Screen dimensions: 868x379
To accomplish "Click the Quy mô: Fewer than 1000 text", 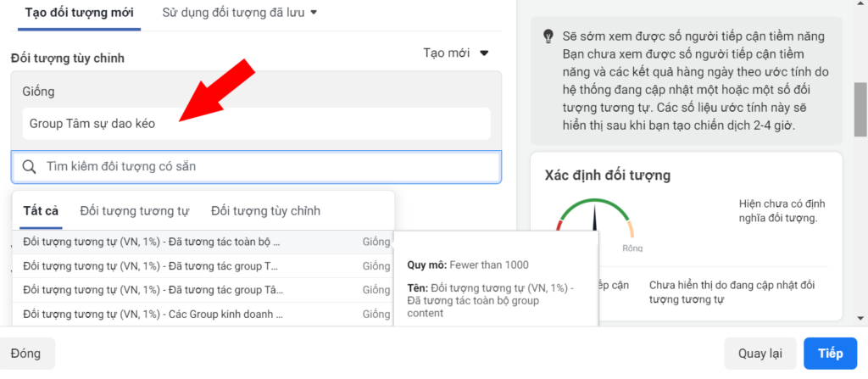I will pos(468,265).
